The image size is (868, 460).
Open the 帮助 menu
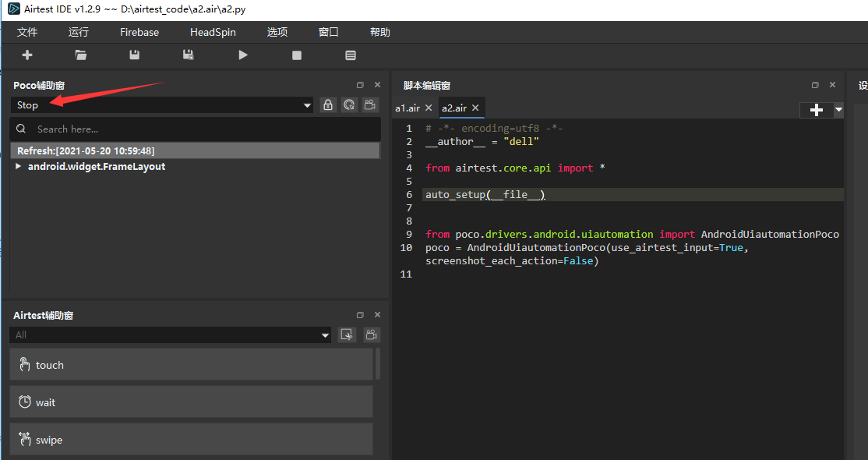[x=380, y=32]
